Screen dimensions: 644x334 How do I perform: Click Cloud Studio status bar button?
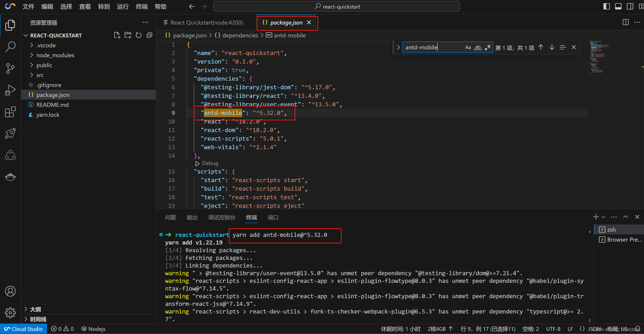(23, 329)
